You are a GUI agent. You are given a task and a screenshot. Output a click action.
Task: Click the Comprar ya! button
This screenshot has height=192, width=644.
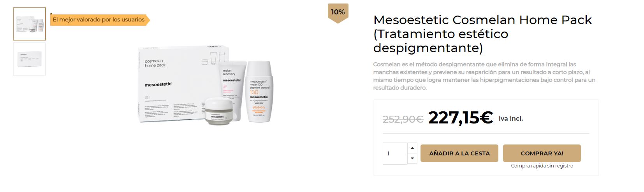(x=542, y=153)
